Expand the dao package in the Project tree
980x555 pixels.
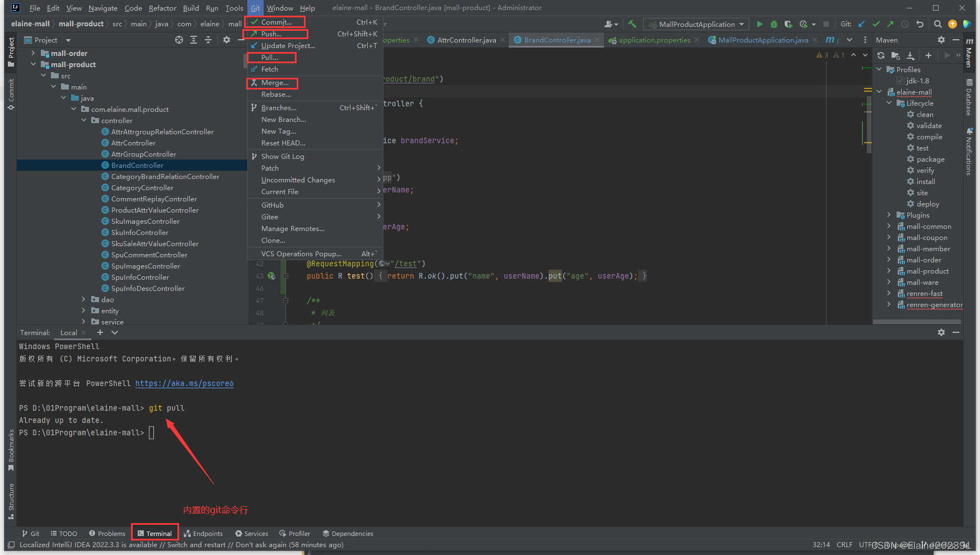tap(84, 299)
